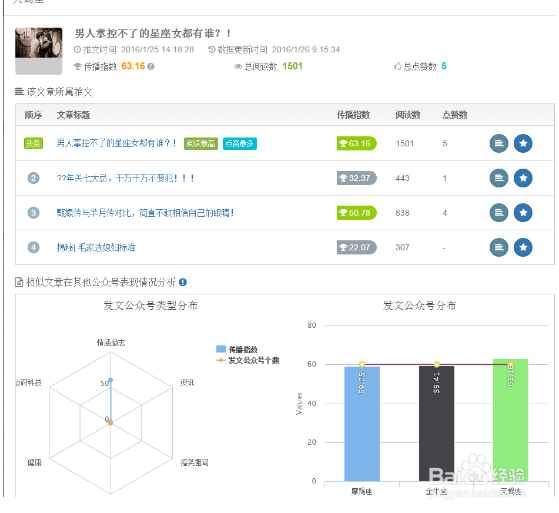559x513 pixels.
Task: Toggle the blue index legend item in radar chart
Action: 237,349
